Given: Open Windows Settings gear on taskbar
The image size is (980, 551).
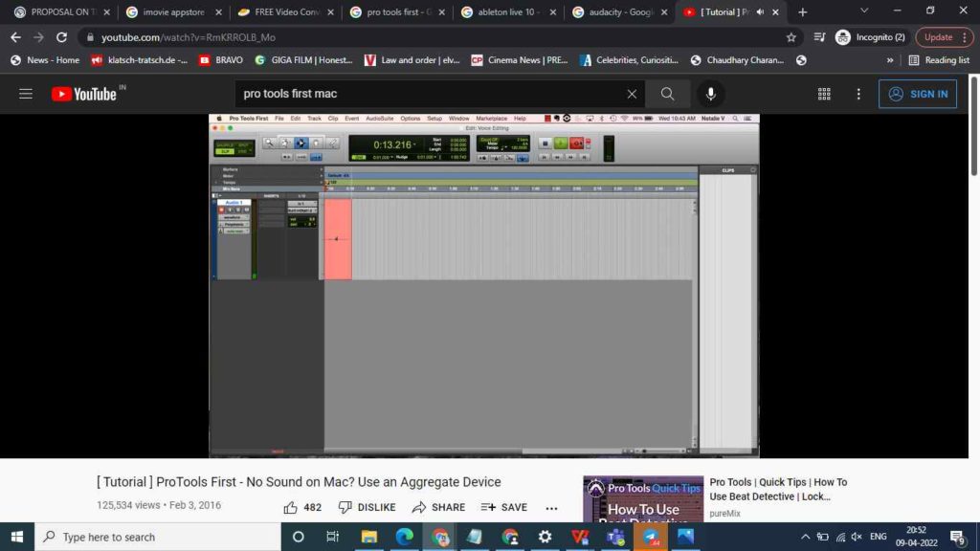Looking at the screenshot, I should pos(545,537).
